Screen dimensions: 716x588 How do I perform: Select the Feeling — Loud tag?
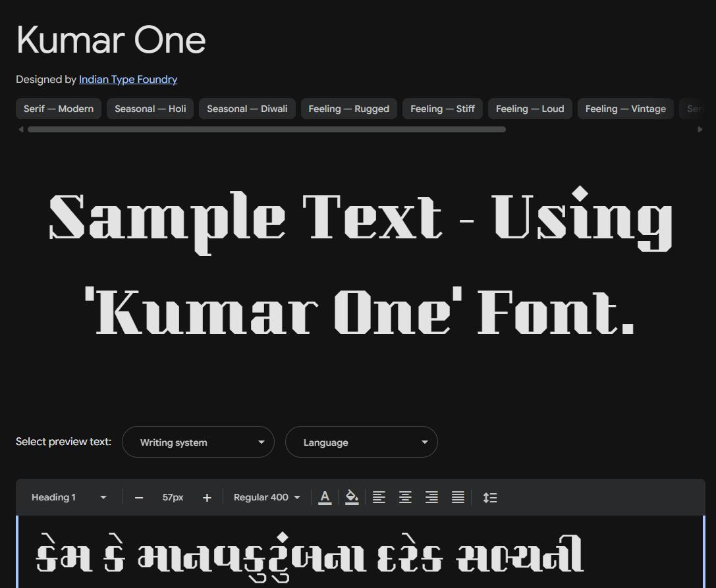[x=530, y=109]
